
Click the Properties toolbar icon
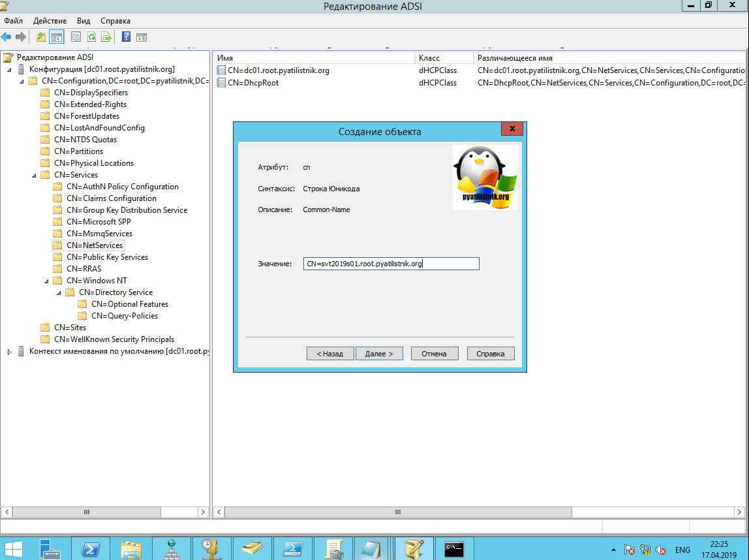tap(76, 37)
